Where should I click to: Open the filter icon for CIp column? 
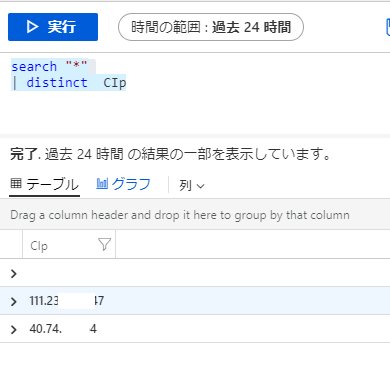tap(104, 244)
